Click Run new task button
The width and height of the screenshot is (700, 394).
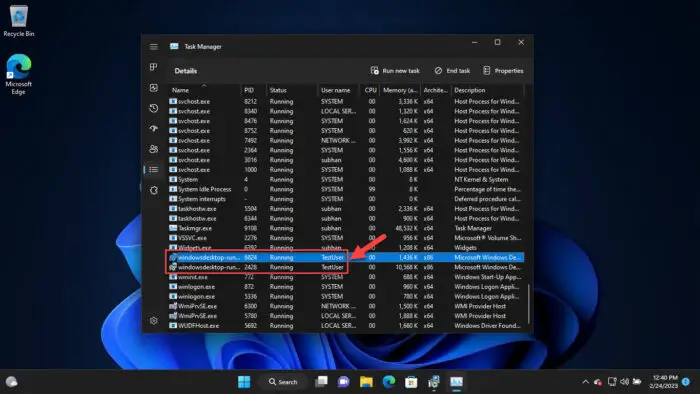[395, 71]
